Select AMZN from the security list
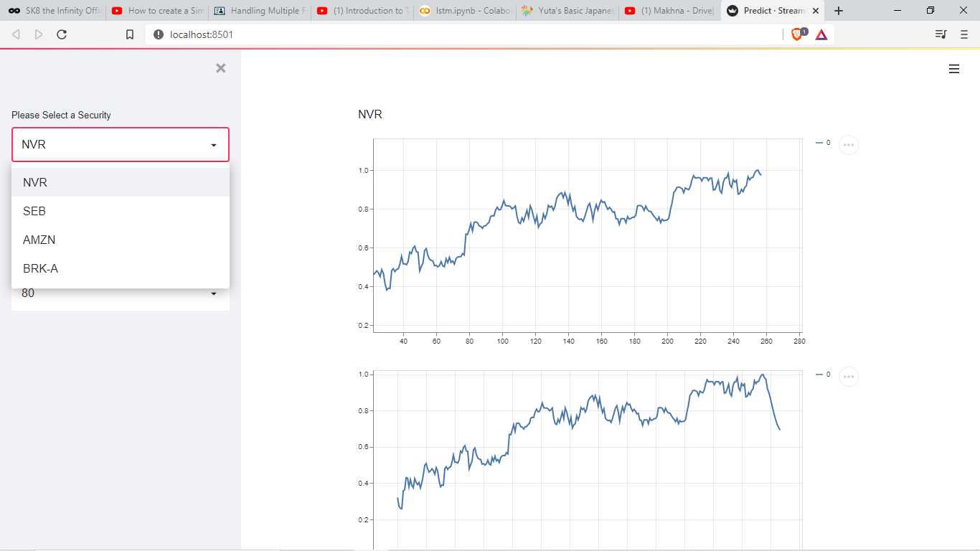980x551 pixels. pyautogui.click(x=121, y=240)
